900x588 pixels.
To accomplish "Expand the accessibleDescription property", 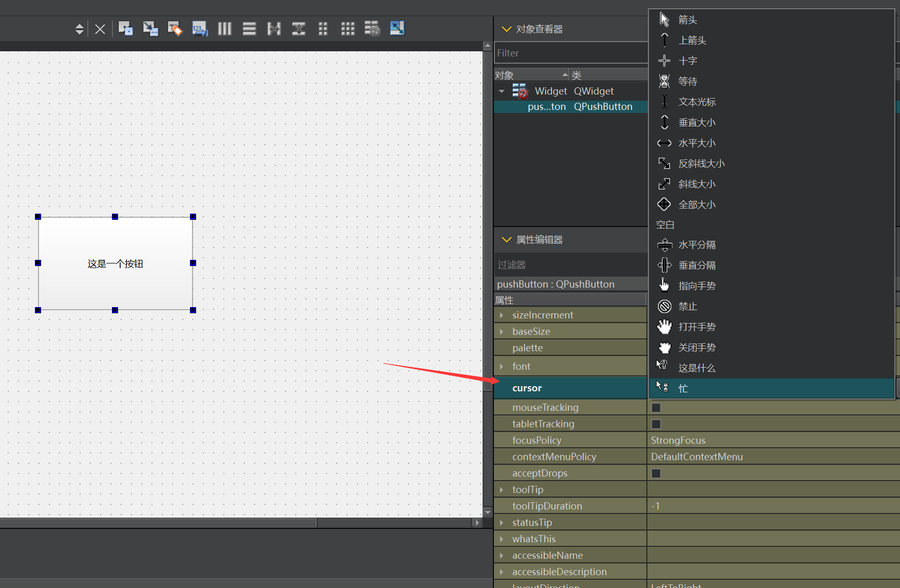I will click(502, 572).
